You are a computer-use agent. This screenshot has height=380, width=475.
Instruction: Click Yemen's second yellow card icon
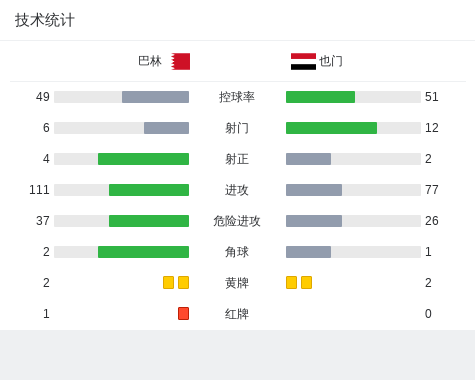(x=306, y=282)
